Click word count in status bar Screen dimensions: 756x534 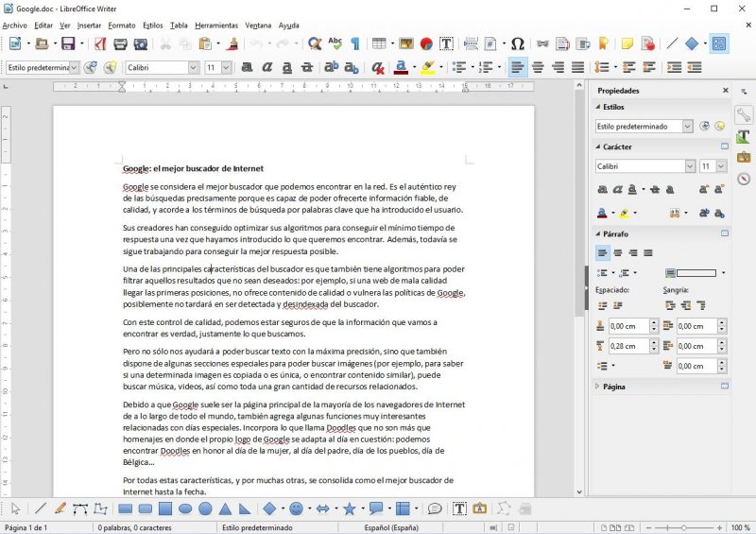coord(134,527)
